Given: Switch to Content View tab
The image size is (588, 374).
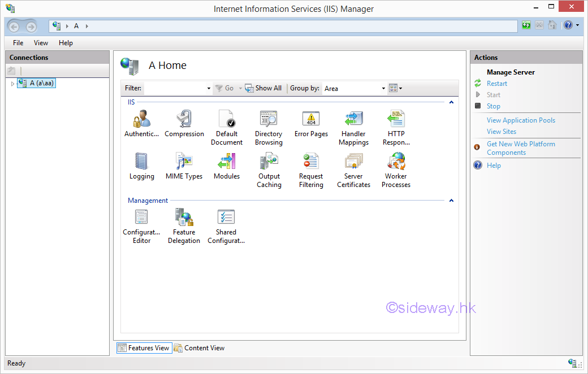Looking at the screenshot, I should [200, 348].
